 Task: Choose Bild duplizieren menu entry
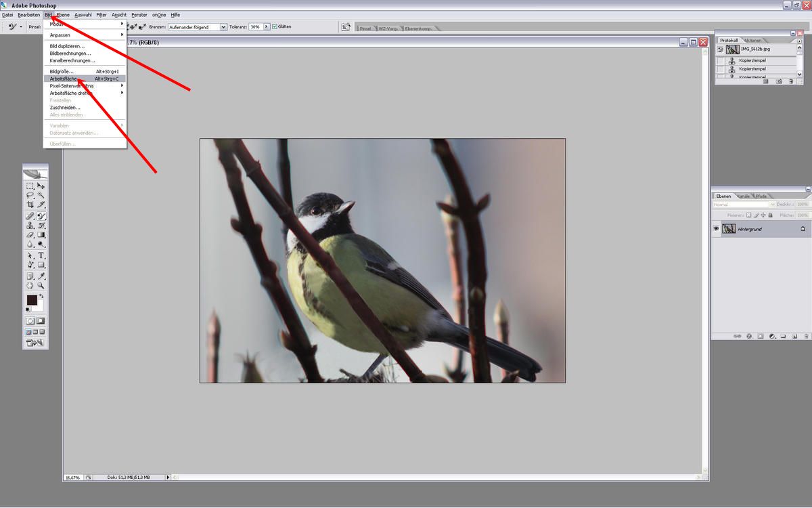tap(85, 46)
